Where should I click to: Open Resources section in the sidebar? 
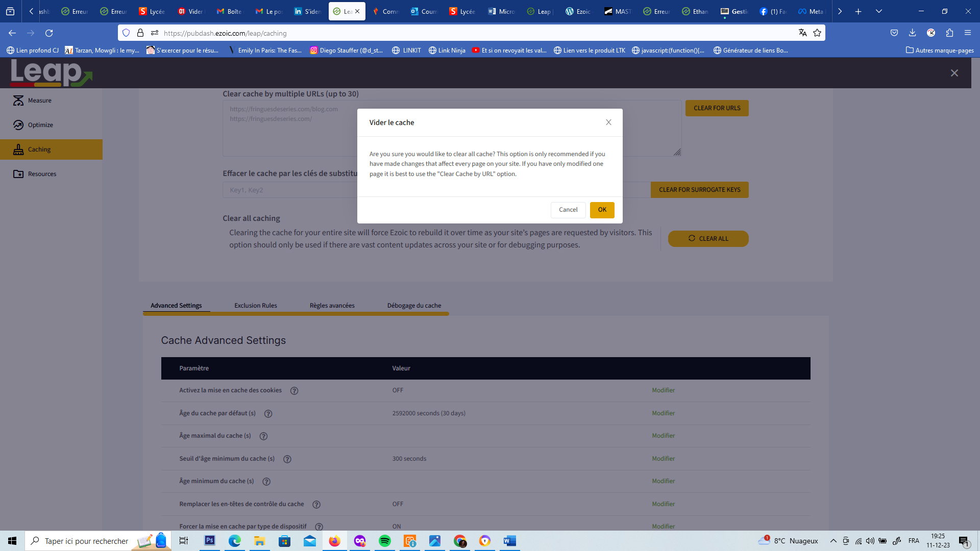click(x=42, y=174)
